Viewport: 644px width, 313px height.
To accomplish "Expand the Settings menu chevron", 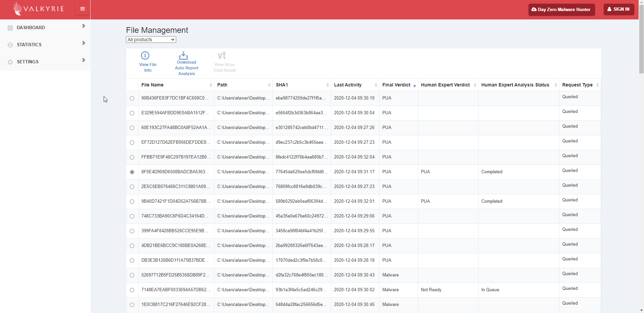I will (x=84, y=60).
